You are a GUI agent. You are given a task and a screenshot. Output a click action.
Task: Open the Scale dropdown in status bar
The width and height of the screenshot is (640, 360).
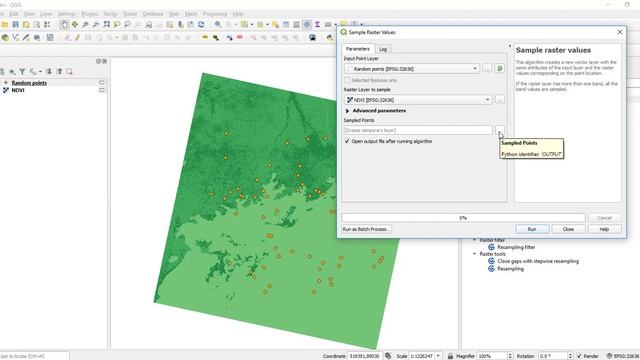click(438, 356)
